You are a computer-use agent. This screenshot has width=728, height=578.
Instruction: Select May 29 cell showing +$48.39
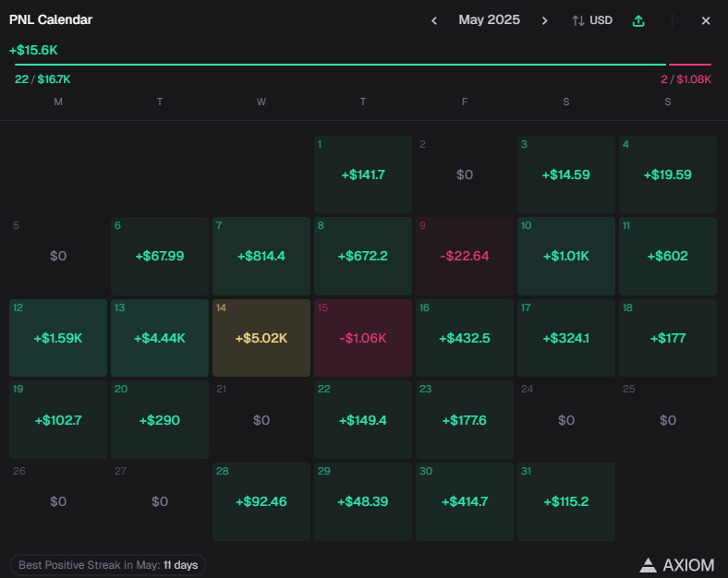click(362, 501)
